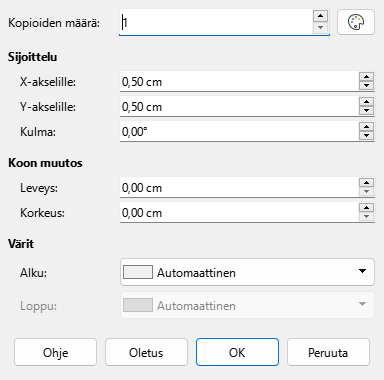Screen dimensions: 384x380
Task: Click the Sijoittelu section heading
Action: (32, 57)
